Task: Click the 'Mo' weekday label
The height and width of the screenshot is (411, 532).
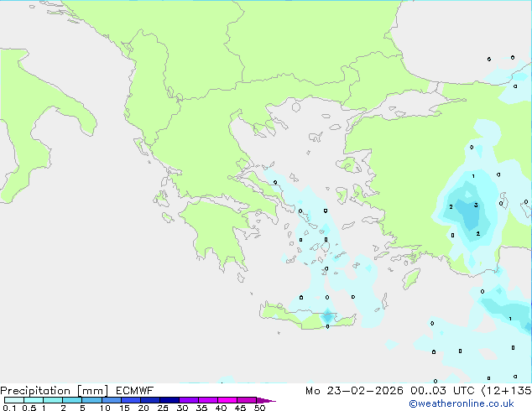Action: (313, 391)
